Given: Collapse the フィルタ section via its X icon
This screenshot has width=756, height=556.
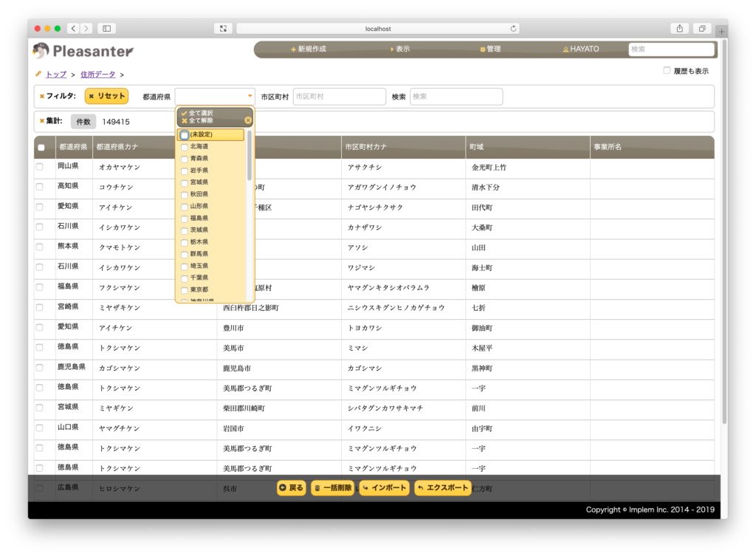Looking at the screenshot, I should click(41, 96).
